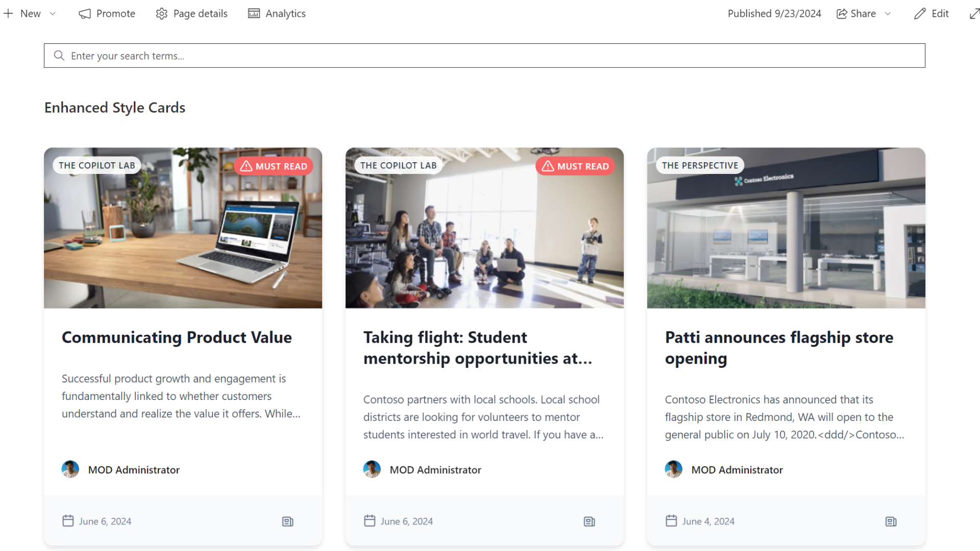Screen dimensions: 980x551
Task: Click the Page details gear icon
Action: [x=162, y=14]
